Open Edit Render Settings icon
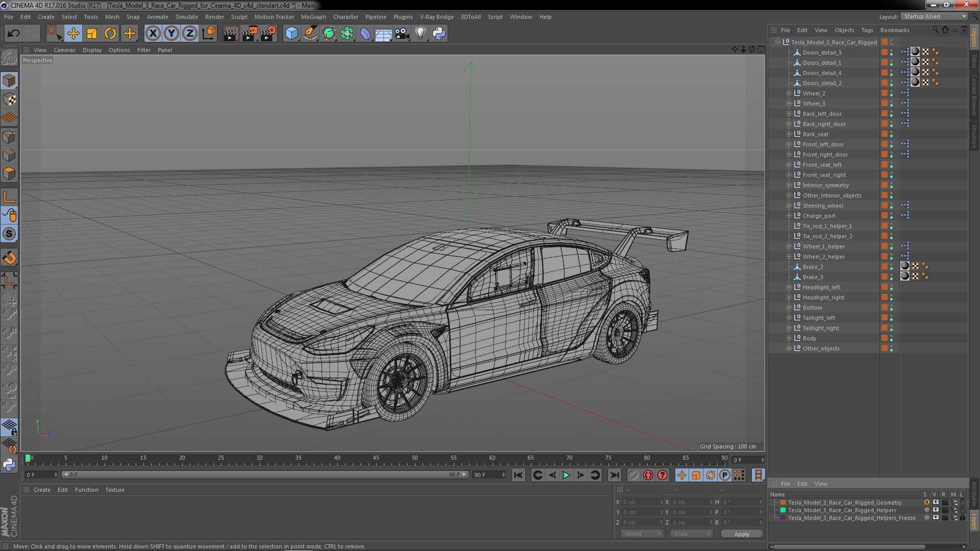Viewport: 980px width, 551px height. [268, 34]
